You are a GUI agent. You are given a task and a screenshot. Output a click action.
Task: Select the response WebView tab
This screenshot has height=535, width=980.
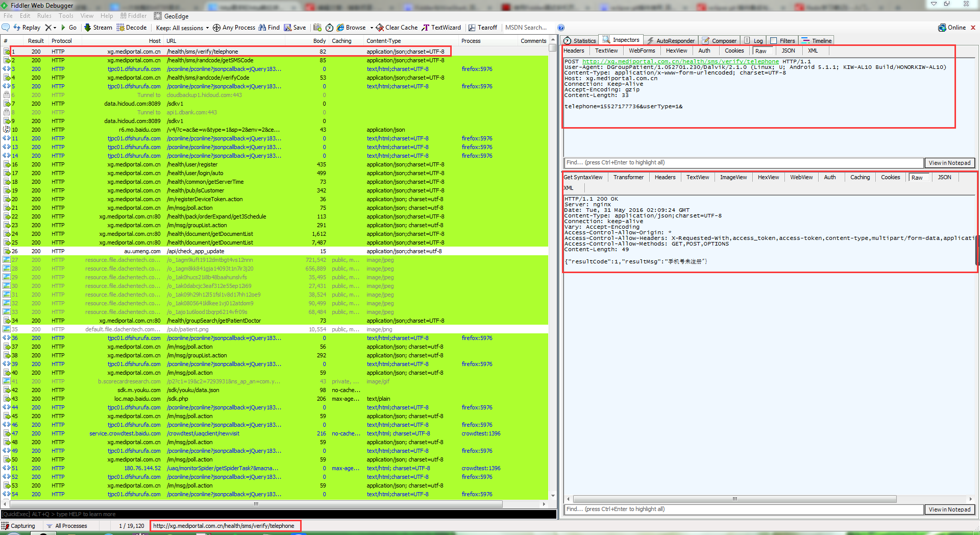801,177
